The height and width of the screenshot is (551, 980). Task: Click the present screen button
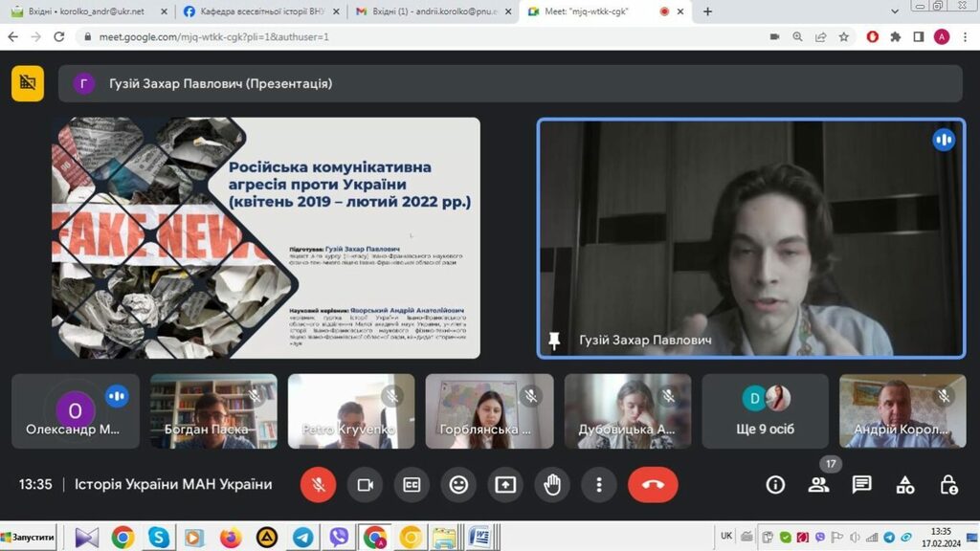pyautogui.click(x=505, y=485)
